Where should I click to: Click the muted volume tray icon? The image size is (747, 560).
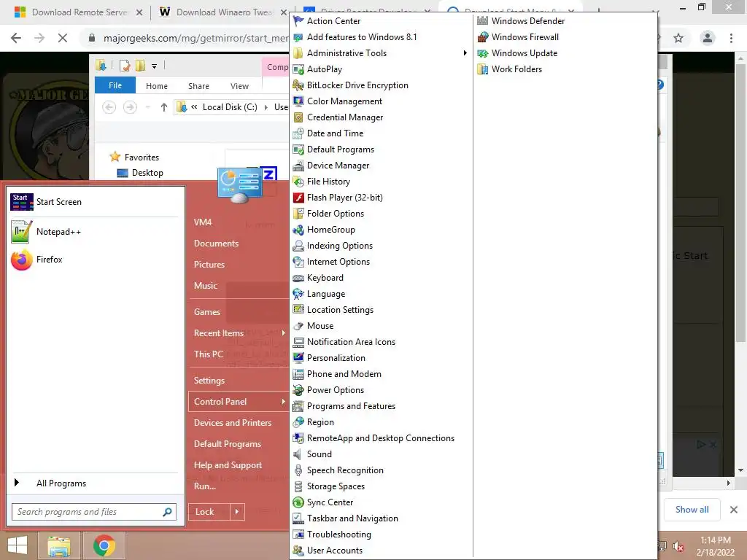point(678,546)
